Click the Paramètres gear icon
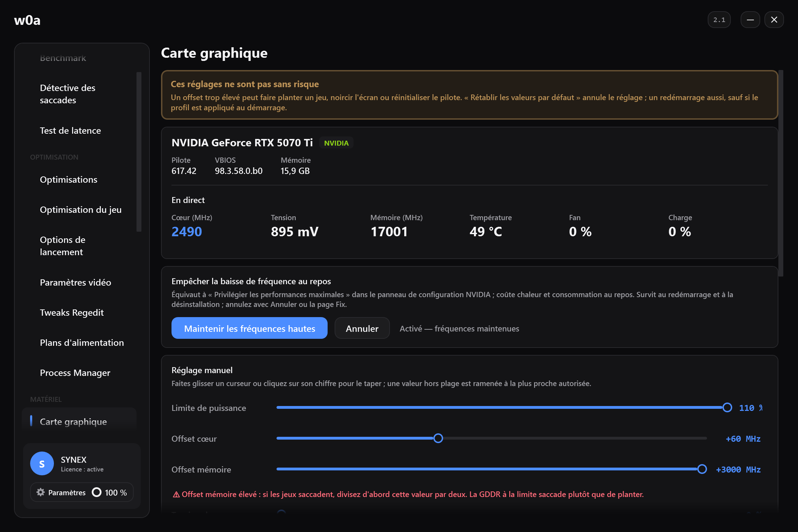 41,492
